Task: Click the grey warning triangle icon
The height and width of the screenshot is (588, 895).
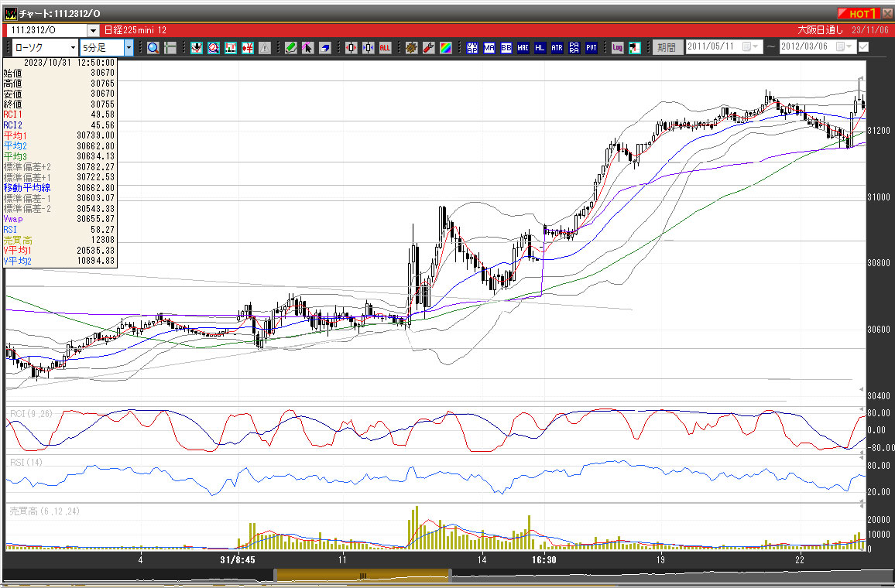Action: coord(265,48)
